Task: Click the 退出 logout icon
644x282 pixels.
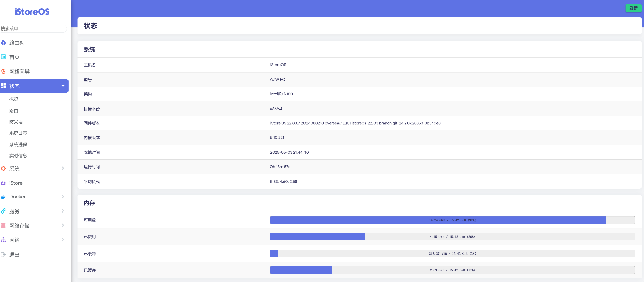Action: 4,255
